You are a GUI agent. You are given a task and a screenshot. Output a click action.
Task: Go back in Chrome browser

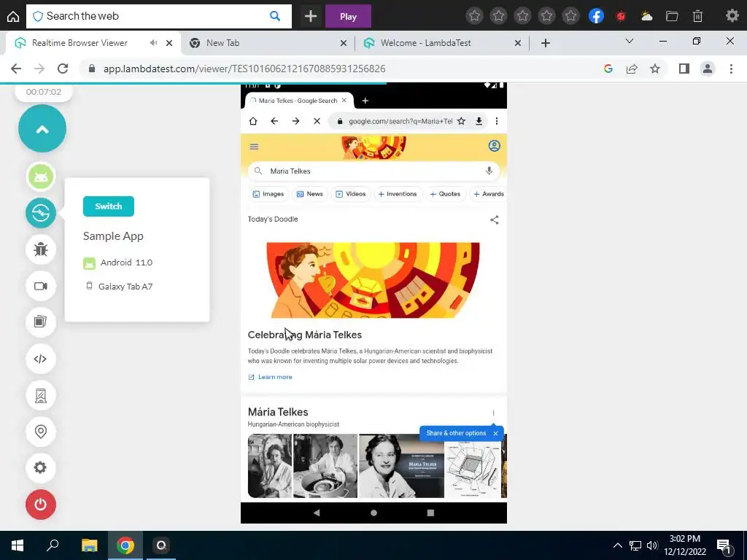pos(16,69)
